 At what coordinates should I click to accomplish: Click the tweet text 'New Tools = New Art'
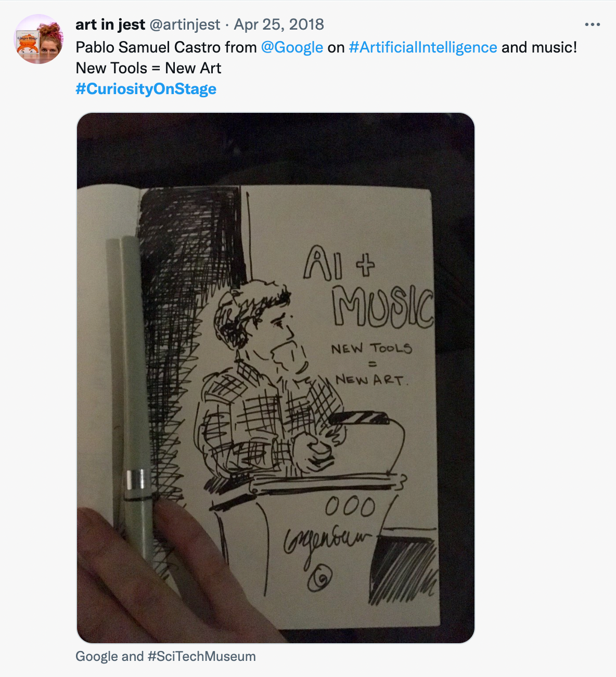(148, 68)
